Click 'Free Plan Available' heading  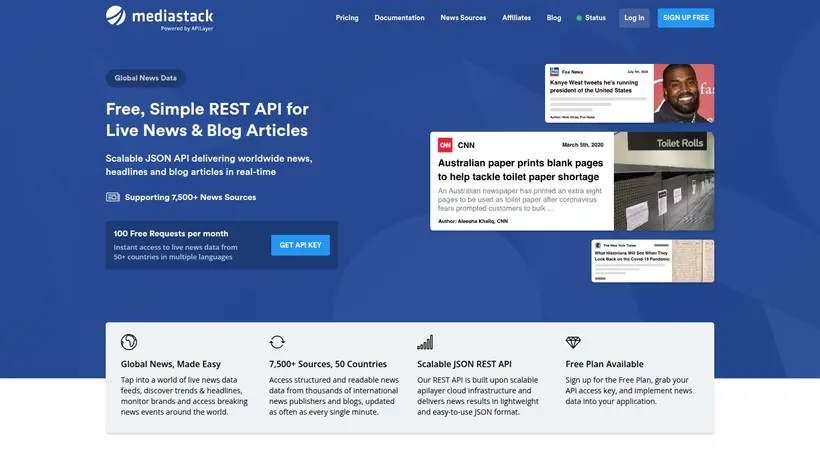(x=605, y=364)
